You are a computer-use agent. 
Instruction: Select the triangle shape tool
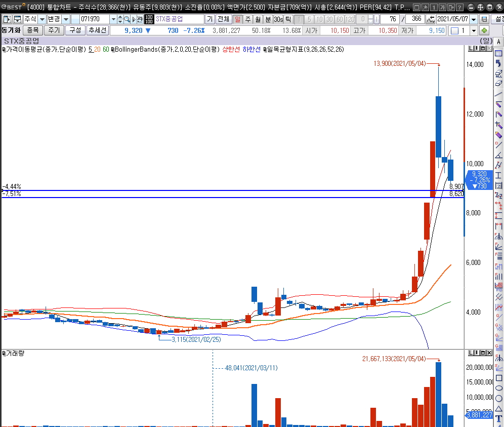pyautogui.click(x=498, y=409)
